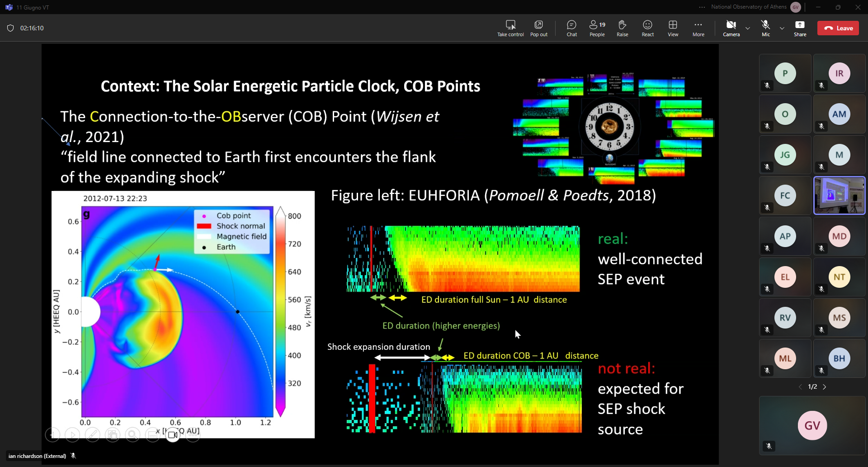This screenshot has height=467, width=868.
Task: Click muted mic icon beside ian richardson
Action: click(73, 456)
